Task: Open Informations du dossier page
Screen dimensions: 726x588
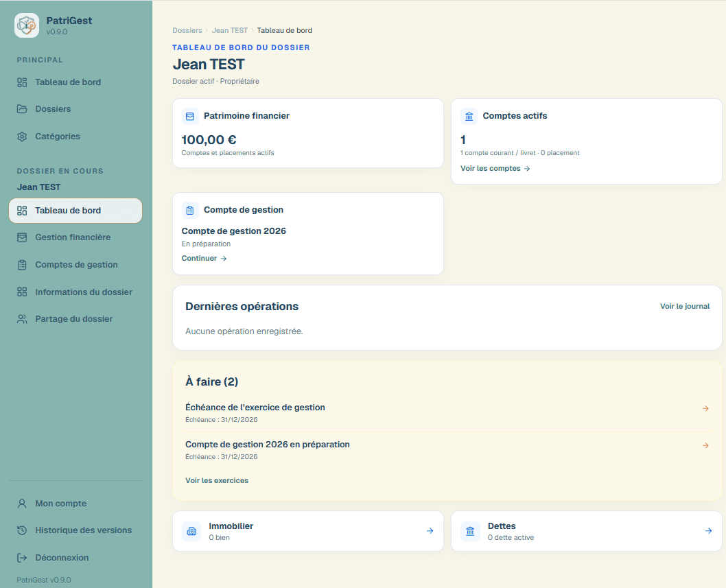Action: click(x=75, y=292)
